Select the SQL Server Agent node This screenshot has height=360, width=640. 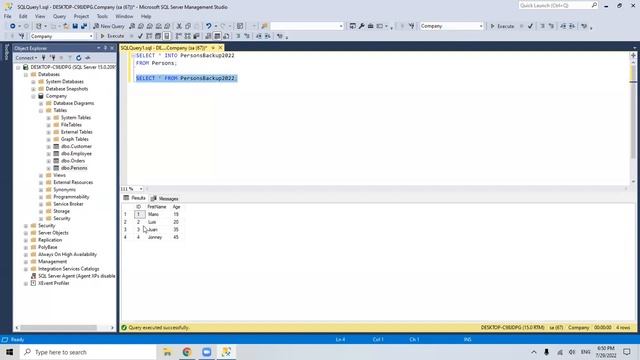tap(76, 276)
